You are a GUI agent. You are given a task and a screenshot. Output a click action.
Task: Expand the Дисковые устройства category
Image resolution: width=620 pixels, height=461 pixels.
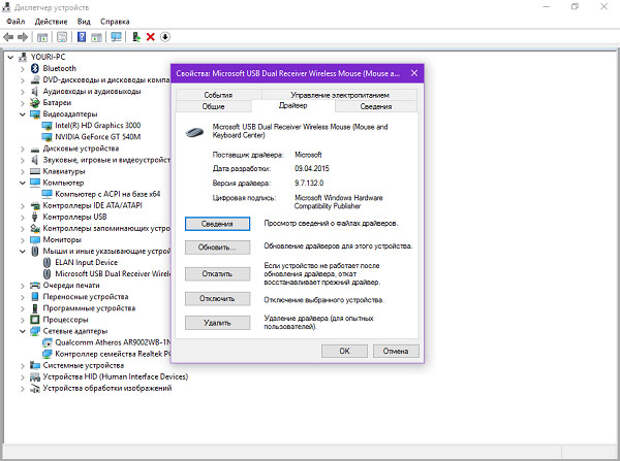pyautogui.click(x=23, y=149)
